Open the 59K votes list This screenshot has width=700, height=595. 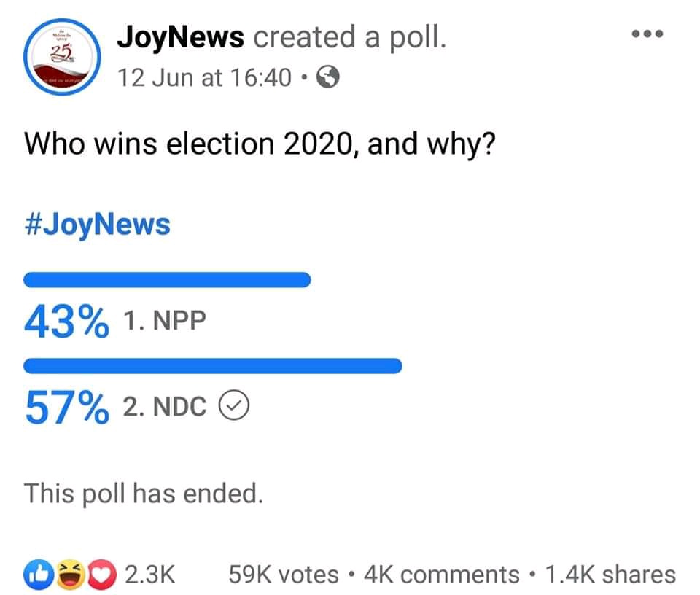pyautogui.click(x=284, y=575)
